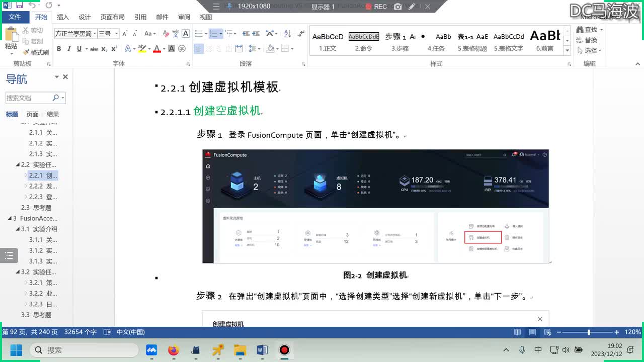Screen dimensions: 644x362
Task: Switch to the Design (设计) tab
Action: click(85, 17)
